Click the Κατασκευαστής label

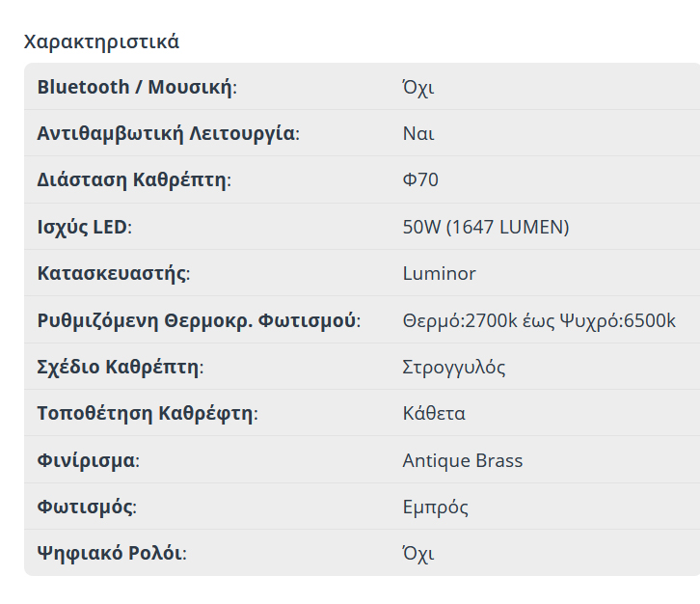coord(113,273)
